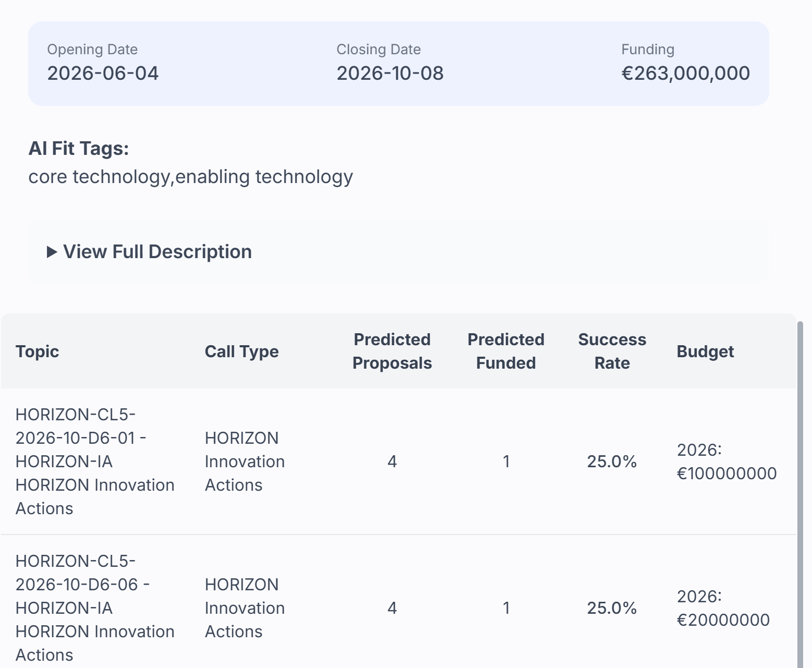Click the core technology,enabling technology tags text
The image size is (812, 668).
(x=190, y=177)
